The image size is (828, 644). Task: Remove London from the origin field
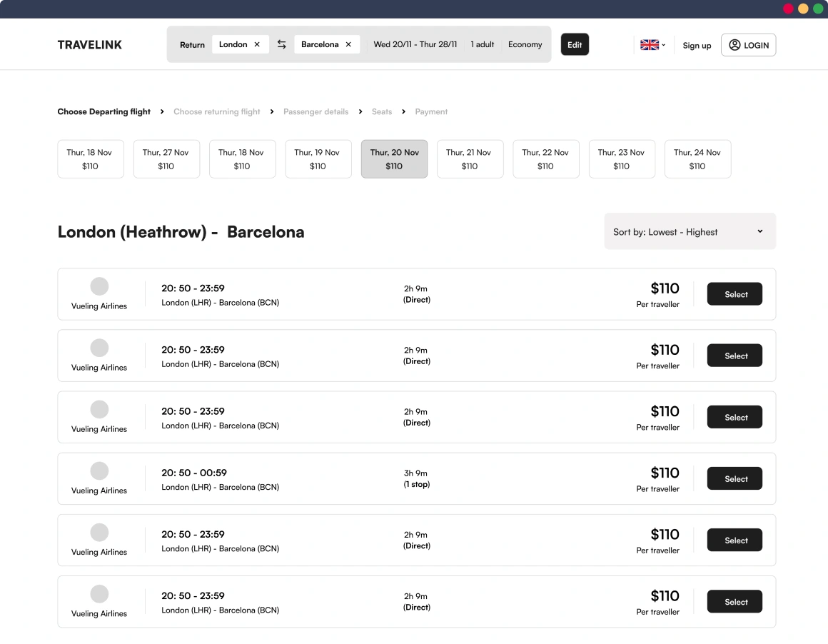pyautogui.click(x=257, y=44)
